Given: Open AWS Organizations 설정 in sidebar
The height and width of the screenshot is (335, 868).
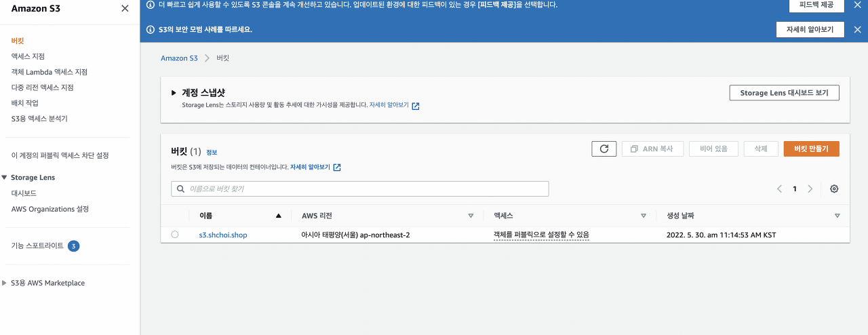Looking at the screenshot, I should [50, 209].
